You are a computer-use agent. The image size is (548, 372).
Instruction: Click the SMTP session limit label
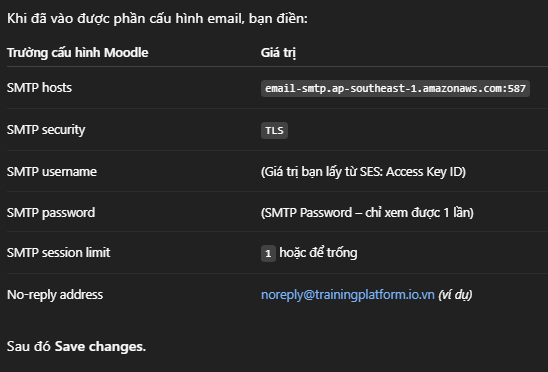[x=58, y=252]
